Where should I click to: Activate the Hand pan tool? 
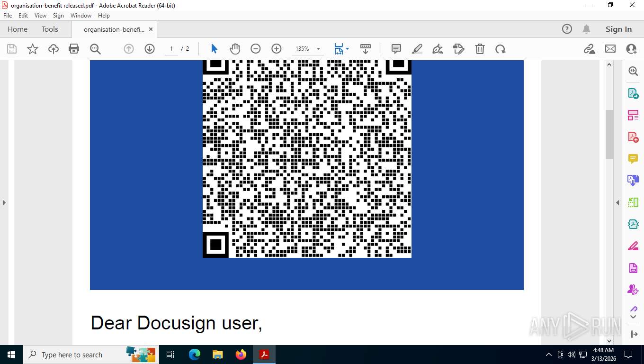(235, 49)
